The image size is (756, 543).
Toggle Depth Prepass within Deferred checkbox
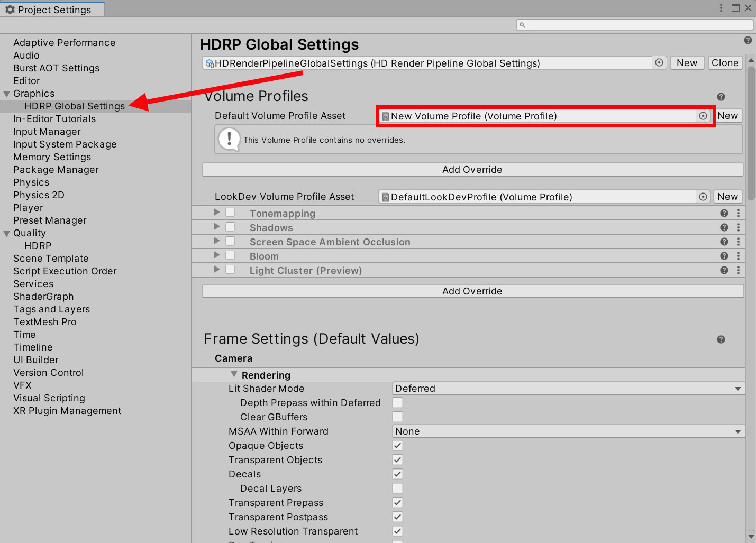point(398,403)
